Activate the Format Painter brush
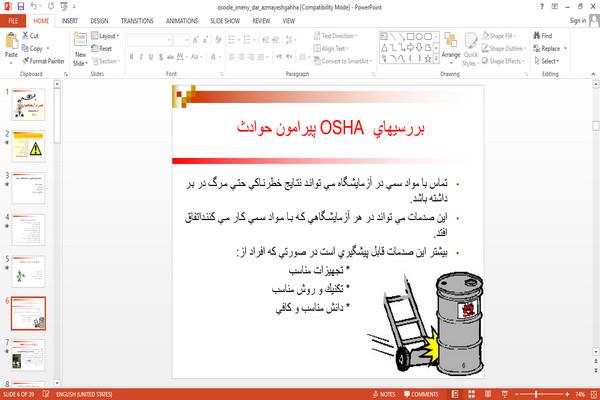The image size is (600, 400). 43,61
